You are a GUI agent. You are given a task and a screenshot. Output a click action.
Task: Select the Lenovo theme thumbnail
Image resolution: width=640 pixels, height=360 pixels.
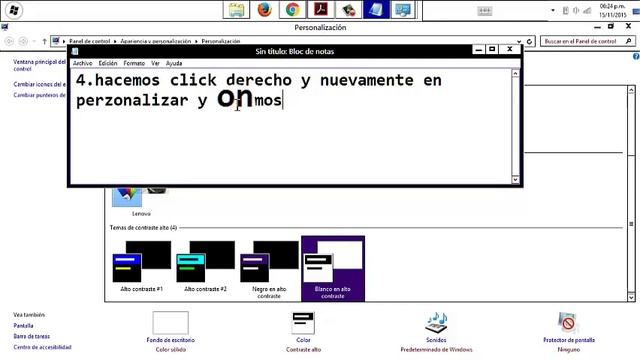click(140, 201)
